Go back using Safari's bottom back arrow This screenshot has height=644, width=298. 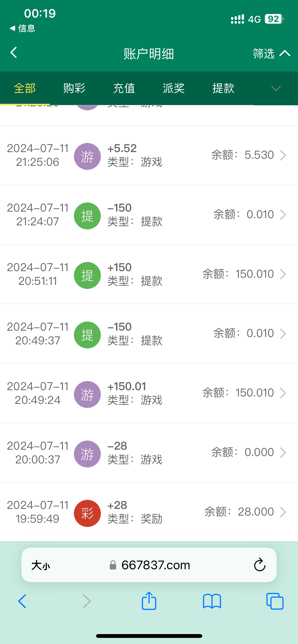22,601
